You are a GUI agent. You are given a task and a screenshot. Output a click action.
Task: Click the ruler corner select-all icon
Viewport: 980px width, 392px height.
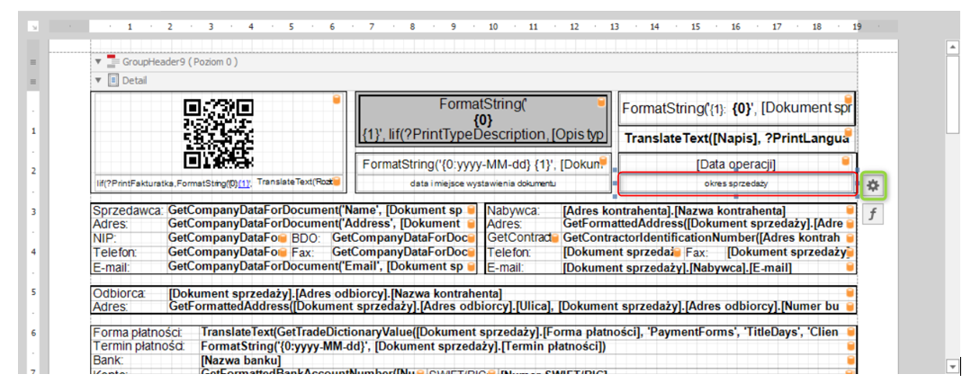[33, 27]
